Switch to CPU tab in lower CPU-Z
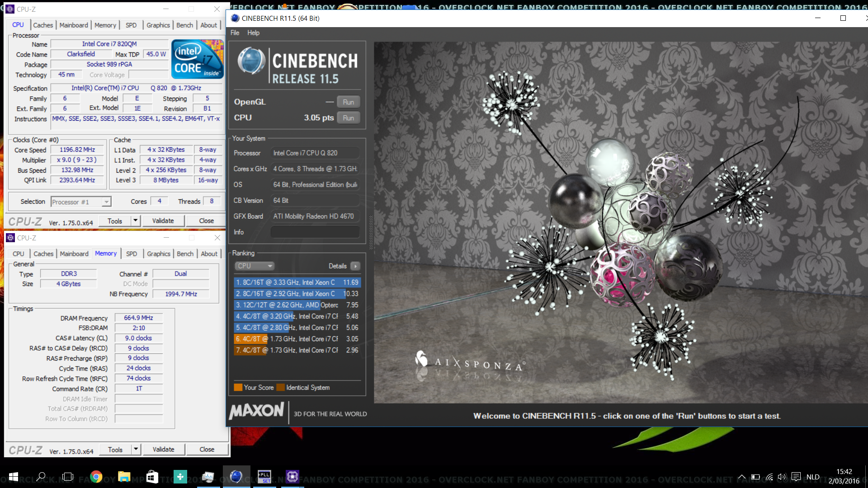 click(x=19, y=254)
